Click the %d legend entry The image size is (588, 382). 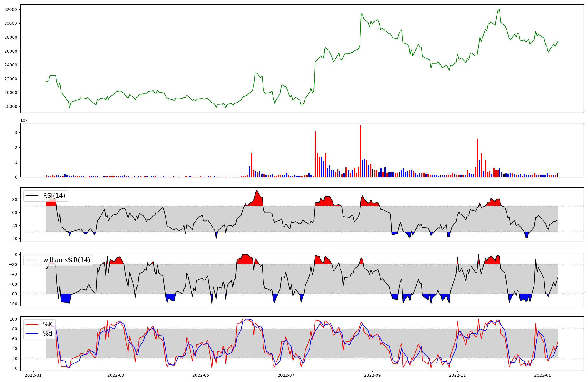(x=47, y=334)
